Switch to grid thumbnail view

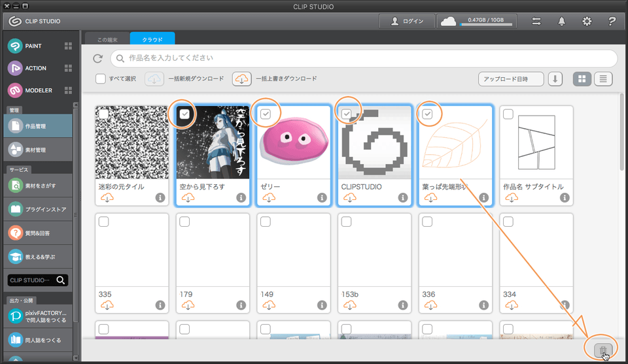582,79
